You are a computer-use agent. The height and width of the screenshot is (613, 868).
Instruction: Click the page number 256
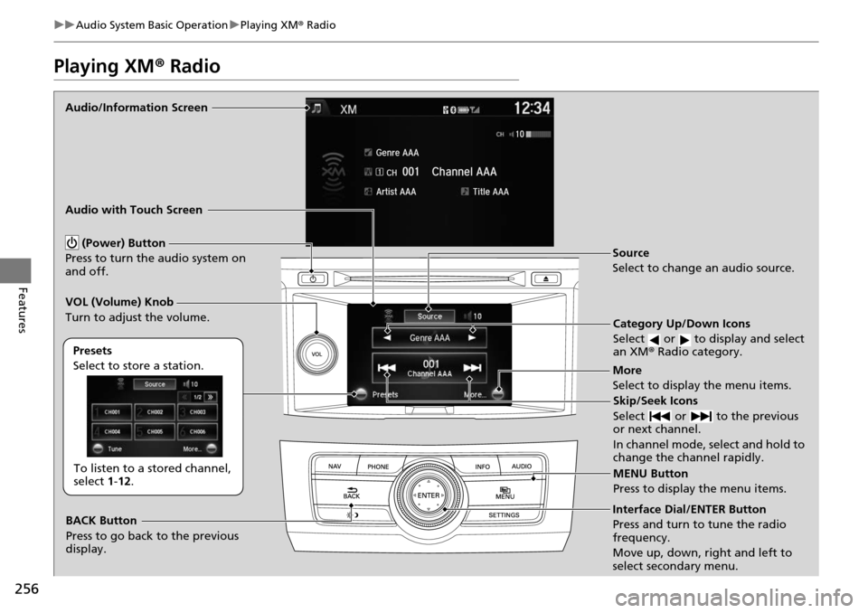point(26,589)
